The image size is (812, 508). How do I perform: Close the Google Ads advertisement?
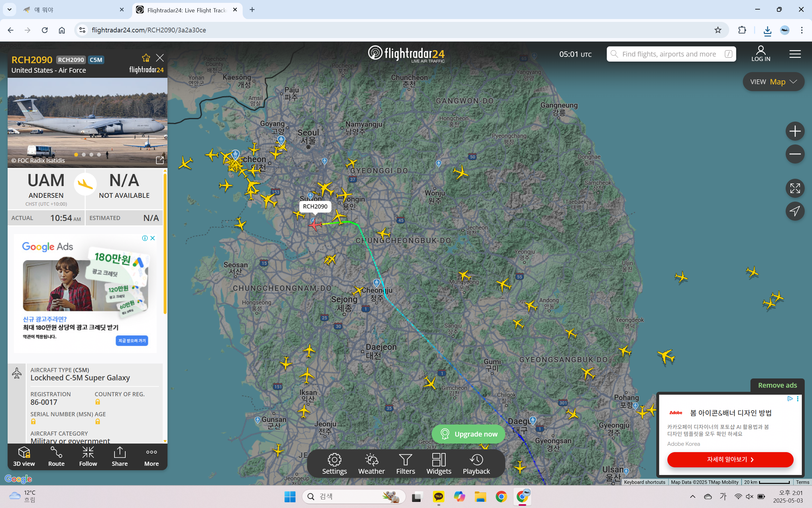point(153,238)
